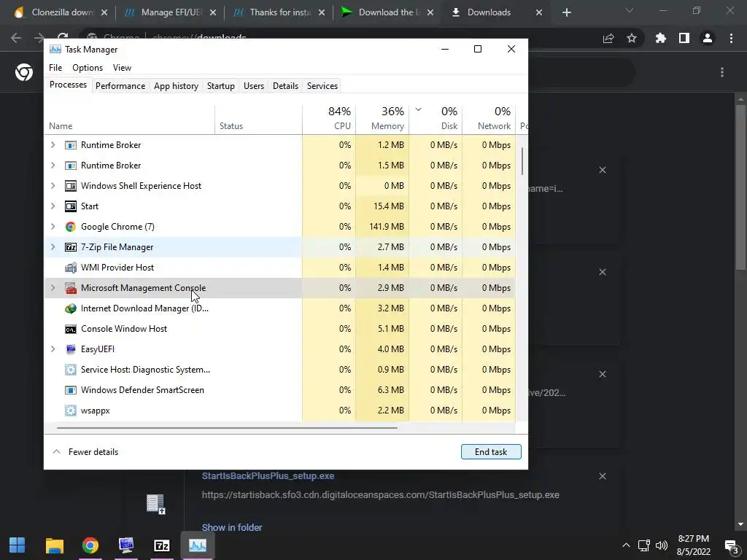Switch to the Users tab
Viewport: 747px width, 560px height.
click(253, 86)
